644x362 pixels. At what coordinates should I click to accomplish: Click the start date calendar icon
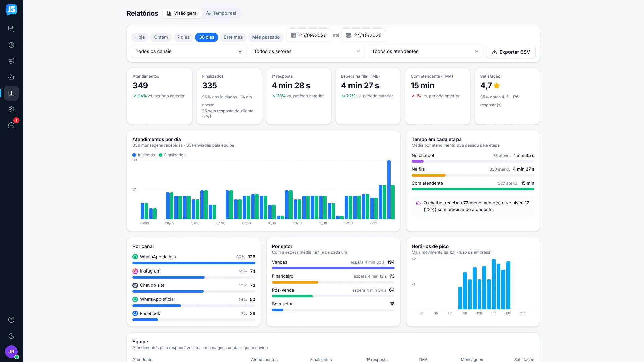tap(293, 35)
